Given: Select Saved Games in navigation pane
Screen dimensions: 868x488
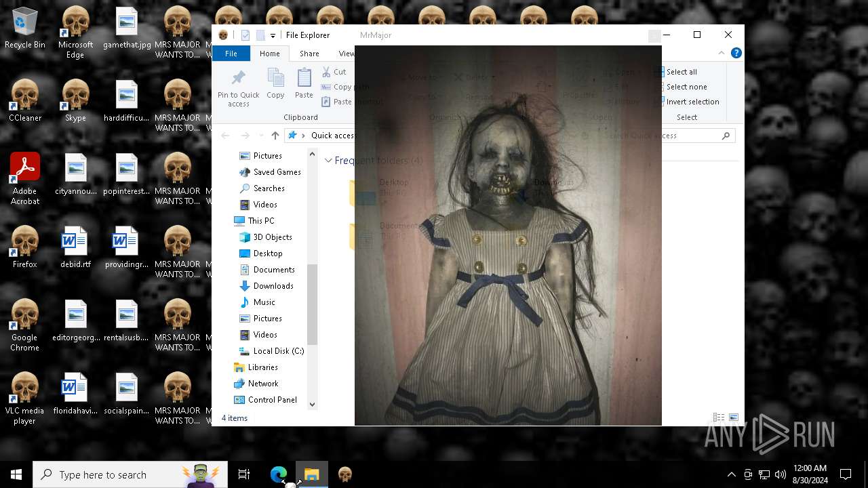Looking at the screenshot, I should point(269,172).
